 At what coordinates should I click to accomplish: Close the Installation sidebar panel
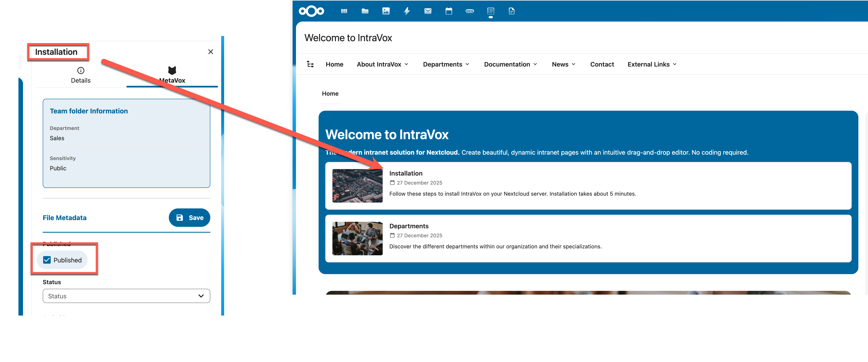click(x=211, y=51)
